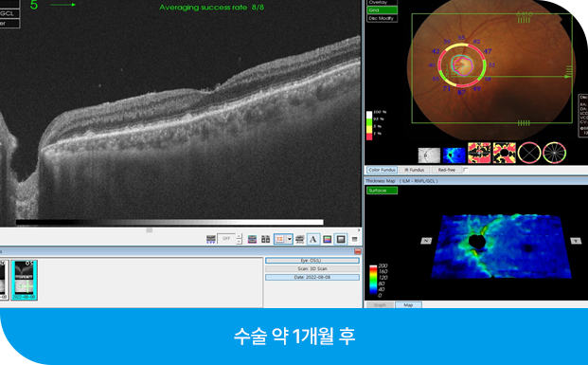This screenshot has height=365, width=588.
Task: Select the four-sector circle chart thumbnail
Action: coord(529,153)
